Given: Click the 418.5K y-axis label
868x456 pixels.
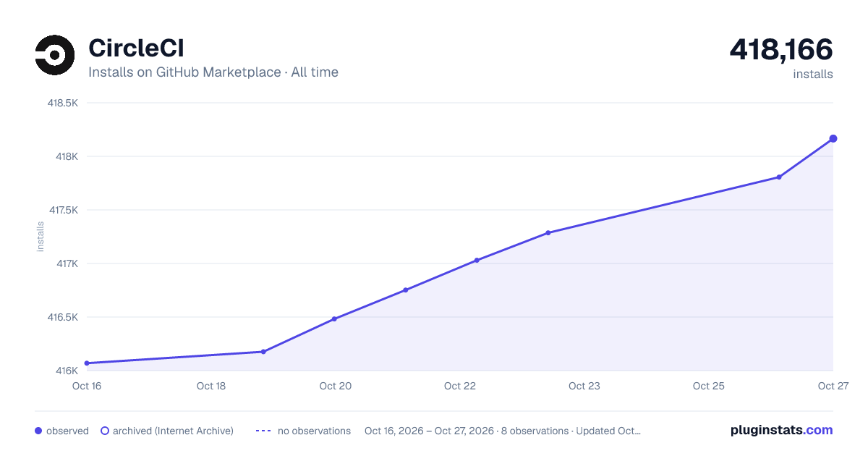Looking at the screenshot, I should pos(63,103).
